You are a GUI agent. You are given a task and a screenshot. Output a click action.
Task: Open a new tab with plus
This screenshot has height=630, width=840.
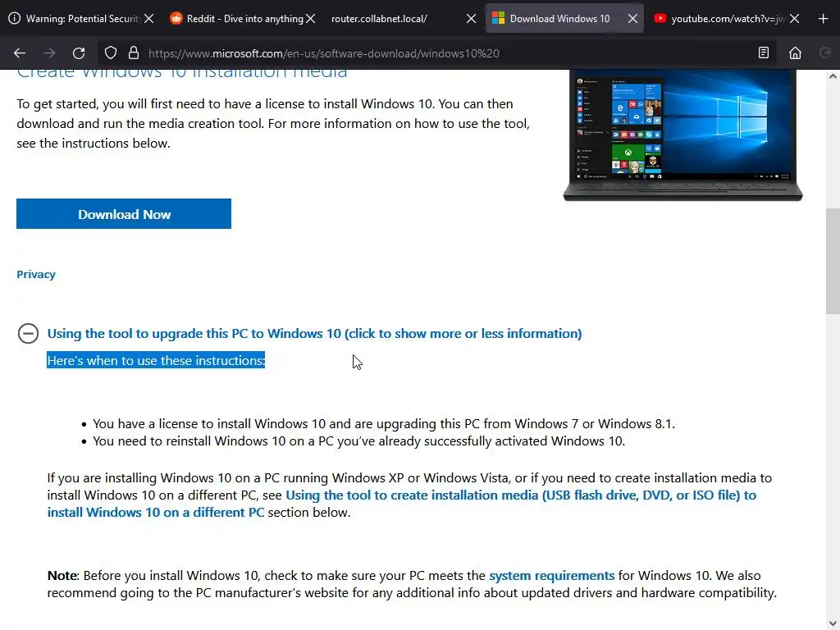pyautogui.click(x=824, y=19)
